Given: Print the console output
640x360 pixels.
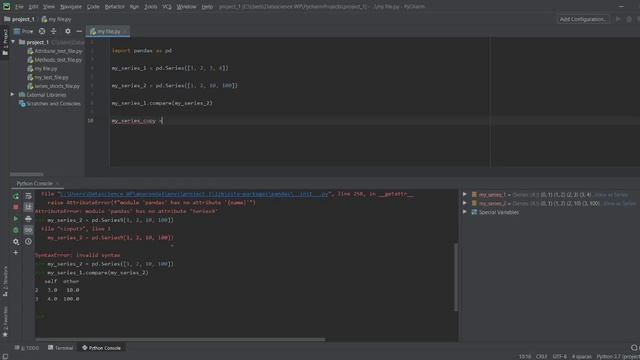Looking at the screenshot, I should (28, 219).
